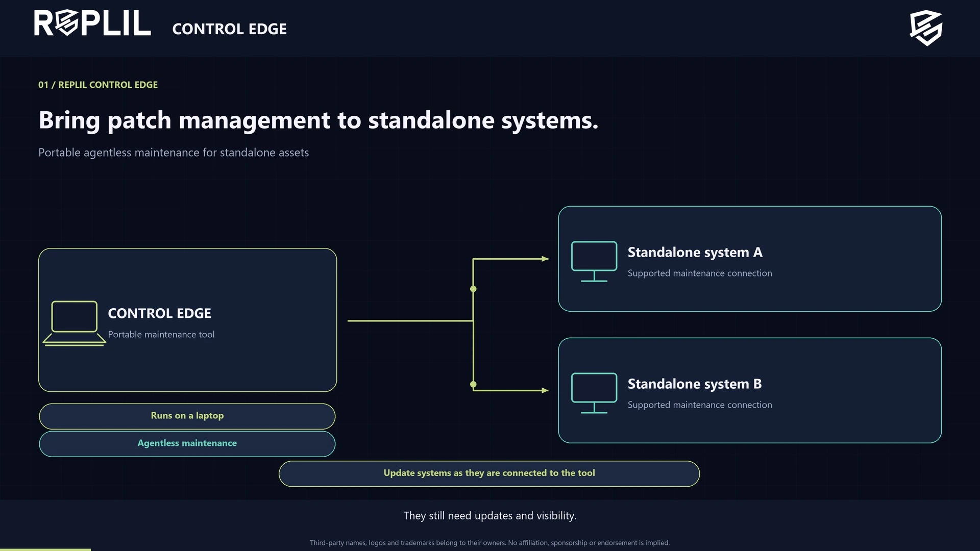Click the "Standalone system B" title

coord(695,384)
